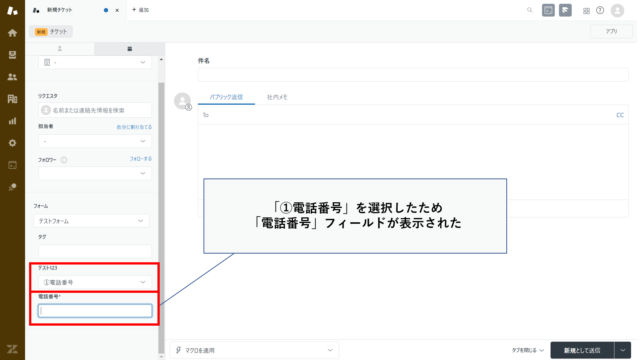Click the Zendesk logo at sidebar top
The image size is (640, 360).
click(12, 11)
